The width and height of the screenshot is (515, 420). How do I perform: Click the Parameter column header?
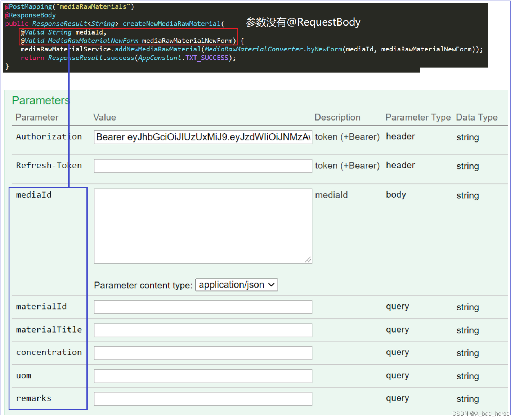[x=37, y=117]
